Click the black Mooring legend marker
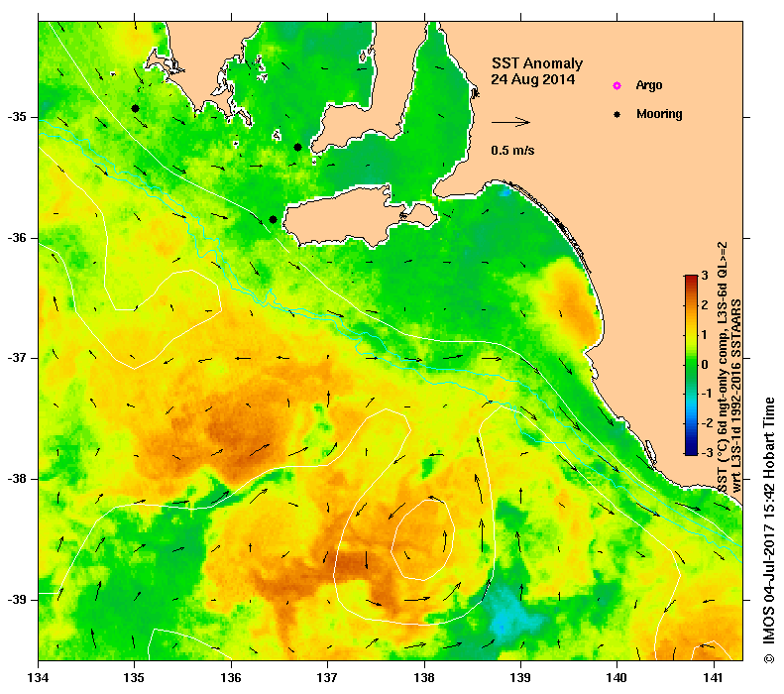The image size is (784, 694). pos(617,114)
